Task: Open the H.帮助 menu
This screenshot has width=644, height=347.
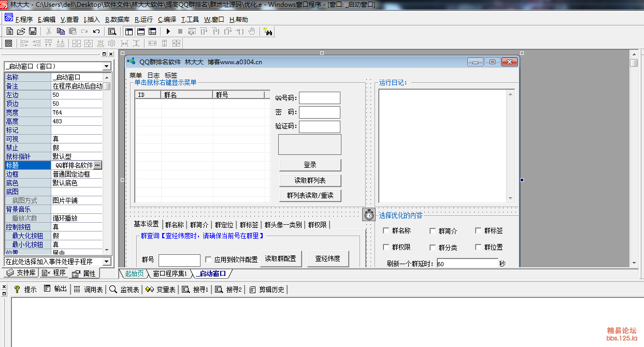Action: click(x=239, y=20)
